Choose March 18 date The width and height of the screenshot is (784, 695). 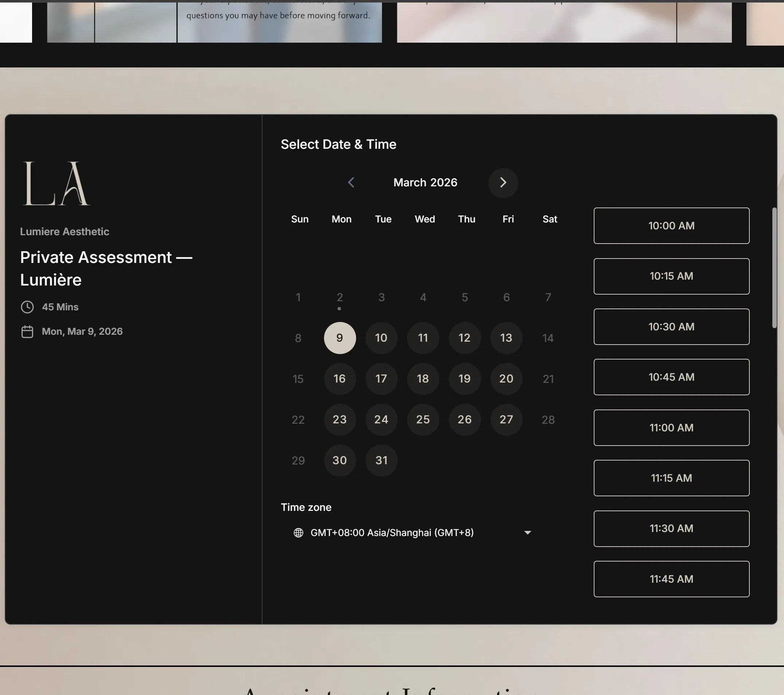(423, 379)
